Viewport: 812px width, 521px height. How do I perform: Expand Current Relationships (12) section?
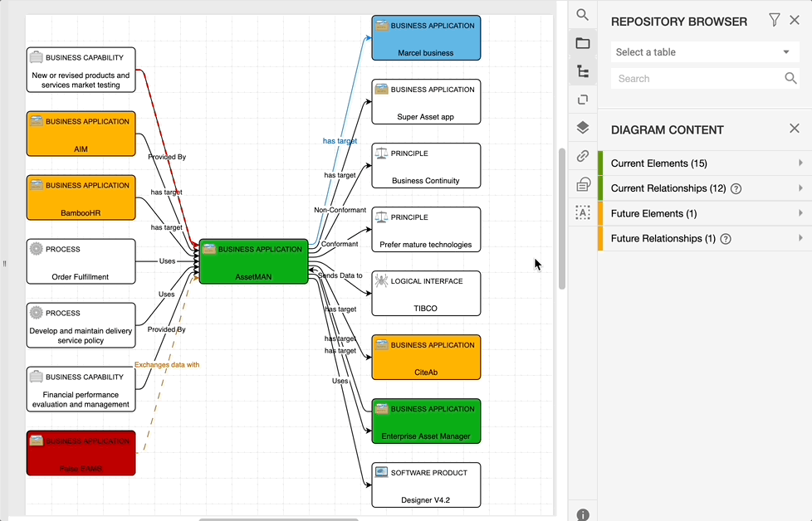(x=705, y=188)
